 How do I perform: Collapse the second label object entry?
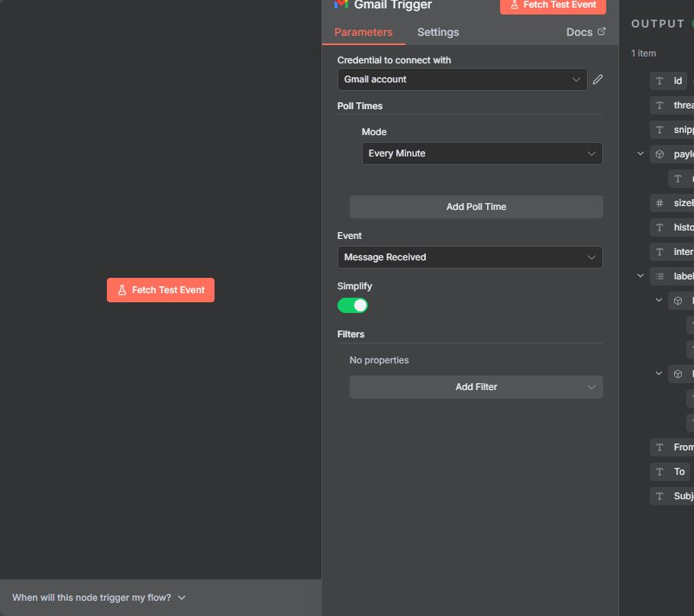(659, 373)
